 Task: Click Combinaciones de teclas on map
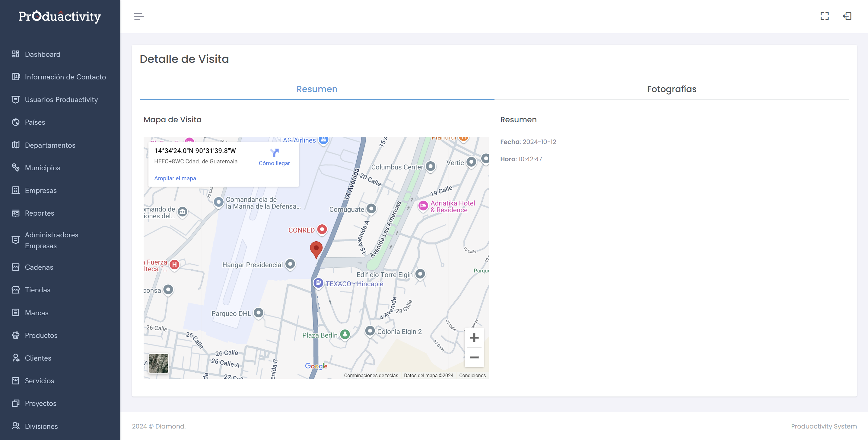371,375
